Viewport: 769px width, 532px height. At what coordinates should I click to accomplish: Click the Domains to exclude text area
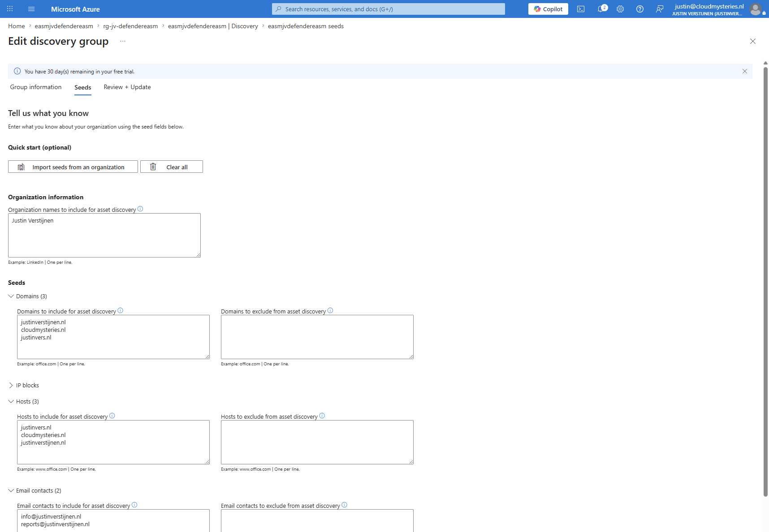(x=317, y=337)
